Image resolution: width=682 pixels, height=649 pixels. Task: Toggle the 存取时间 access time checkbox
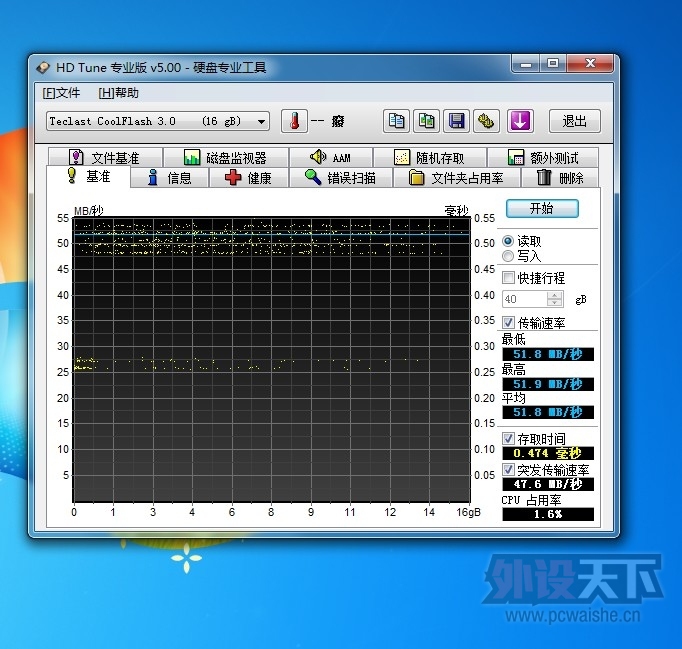(508, 438)
